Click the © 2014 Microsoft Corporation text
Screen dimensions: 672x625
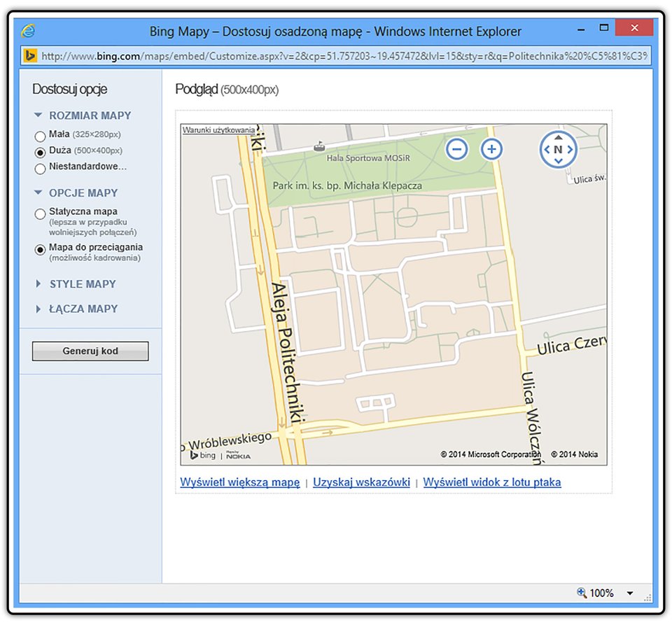click(x=491, y=454)
